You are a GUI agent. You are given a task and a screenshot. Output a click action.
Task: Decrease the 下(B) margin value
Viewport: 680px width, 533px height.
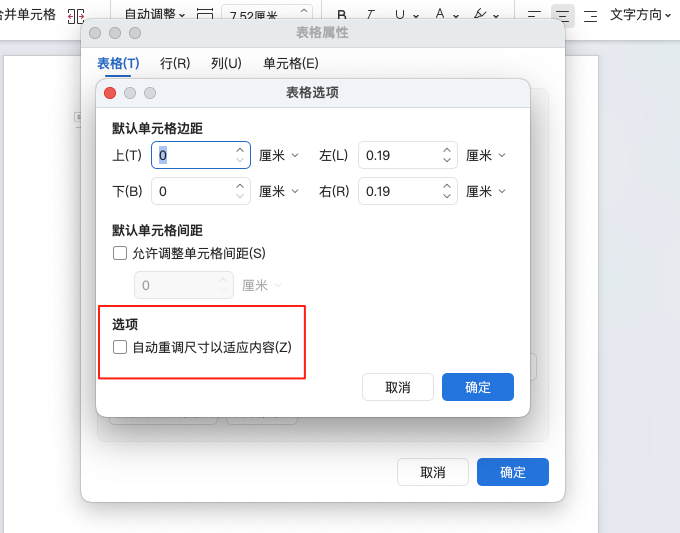click(240, 196)
